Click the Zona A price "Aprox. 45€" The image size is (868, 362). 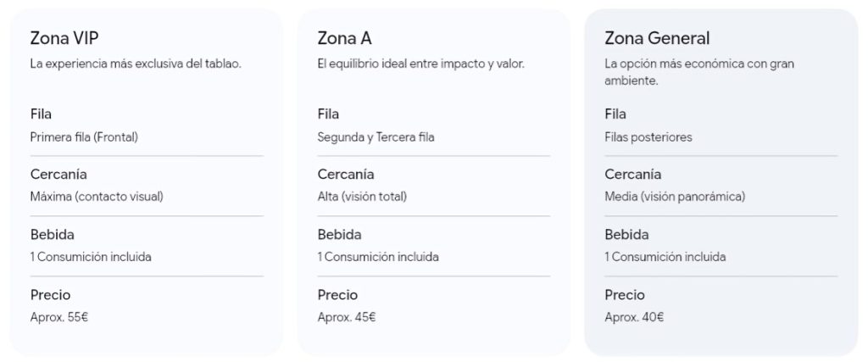pyautogui.click(x=347, y=318)
